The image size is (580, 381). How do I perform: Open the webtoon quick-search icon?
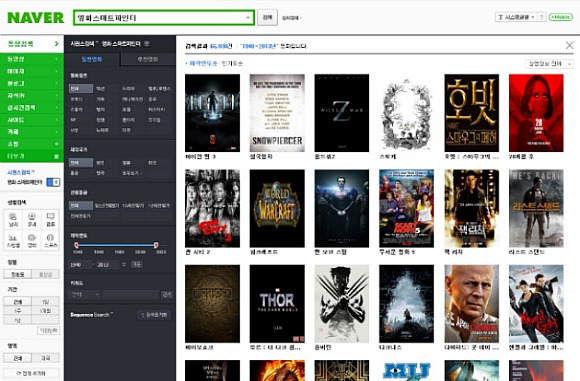point(50,219)
